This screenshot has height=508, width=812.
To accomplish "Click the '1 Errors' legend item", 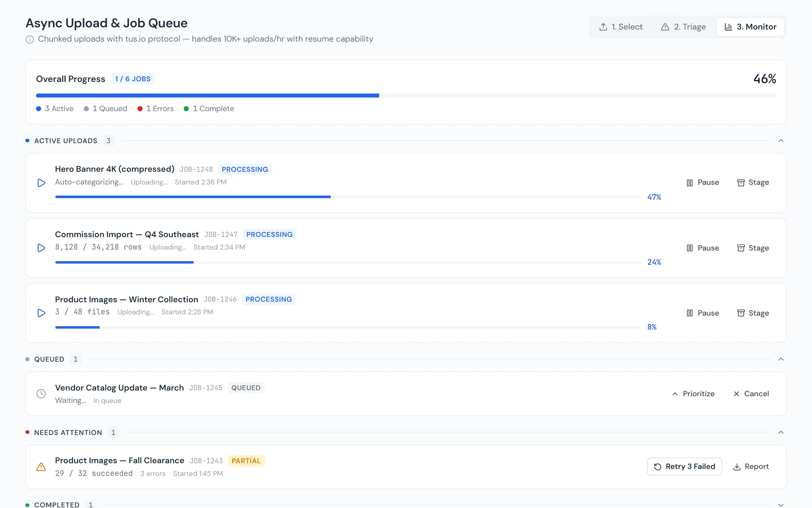I will (156, 109).
